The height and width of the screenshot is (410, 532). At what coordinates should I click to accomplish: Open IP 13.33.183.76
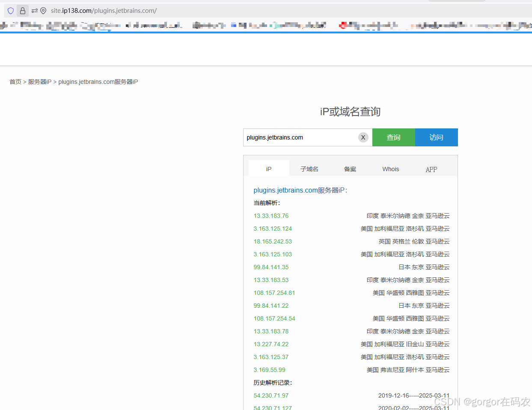271,216
